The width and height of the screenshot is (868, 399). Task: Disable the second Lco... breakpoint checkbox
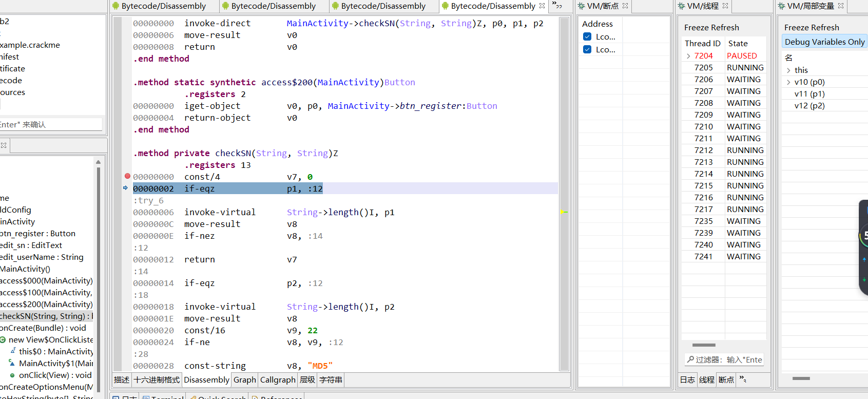pos(587,49)
